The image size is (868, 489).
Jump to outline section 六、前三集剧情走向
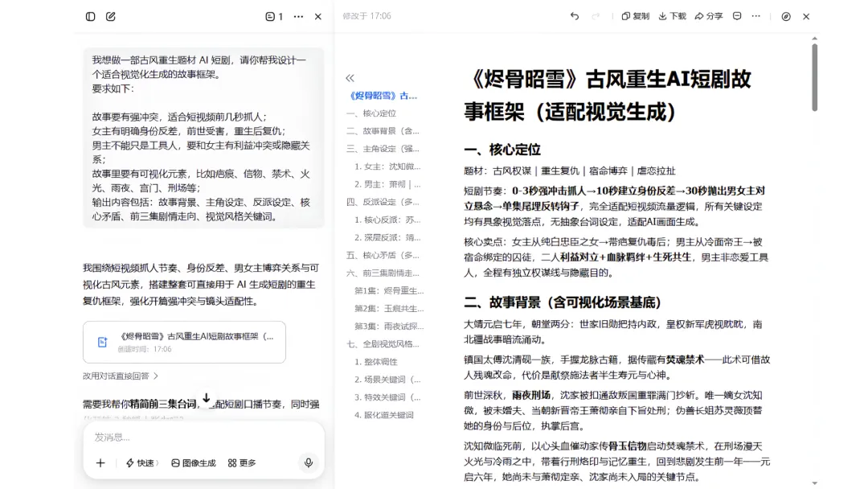tap(383, 273)
